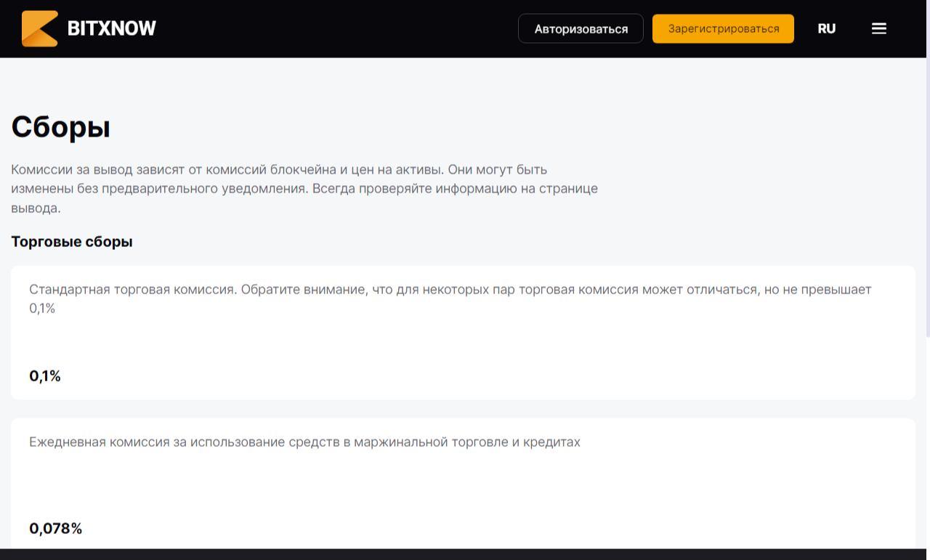Screen dimensions: 930x560
Task: Click the Торговые сборы subheading
Action: 72,242
